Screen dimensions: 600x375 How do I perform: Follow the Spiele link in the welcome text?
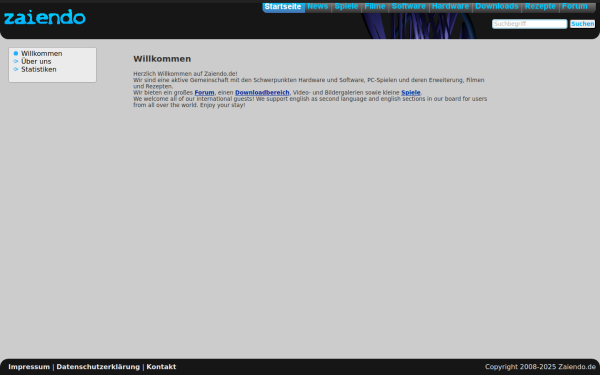[x=411, y=93]
